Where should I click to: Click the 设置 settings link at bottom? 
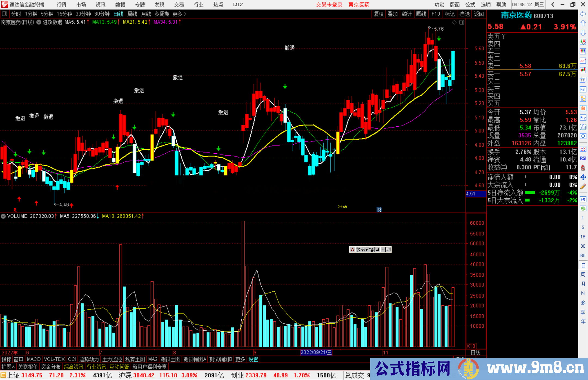(253, 359)
